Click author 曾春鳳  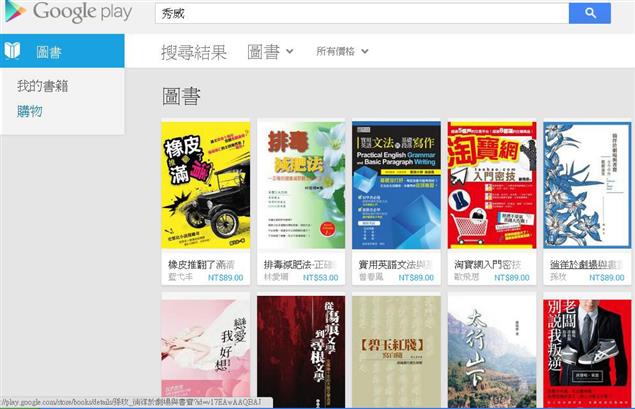click(371, 277)
